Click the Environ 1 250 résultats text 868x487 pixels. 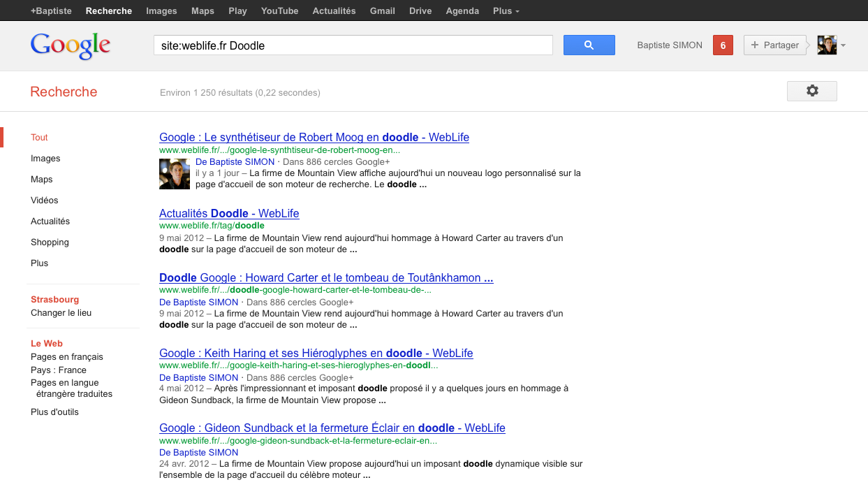point(240,92)
